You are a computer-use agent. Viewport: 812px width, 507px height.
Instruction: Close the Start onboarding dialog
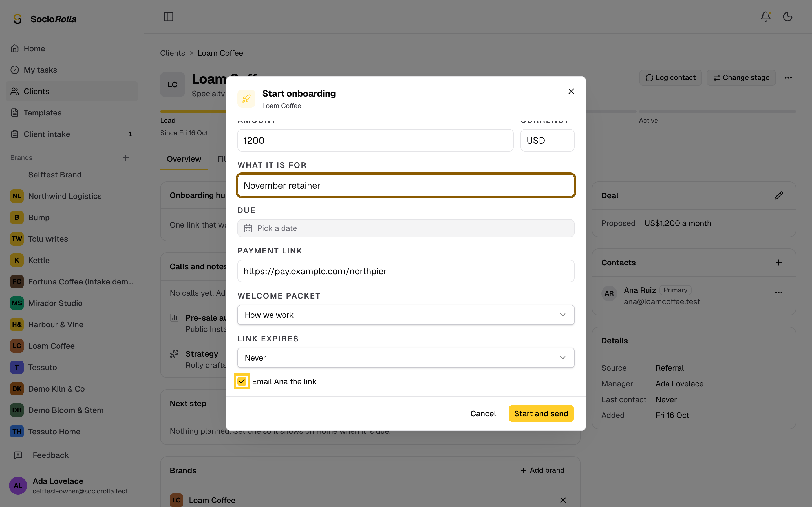click(571, 91)
